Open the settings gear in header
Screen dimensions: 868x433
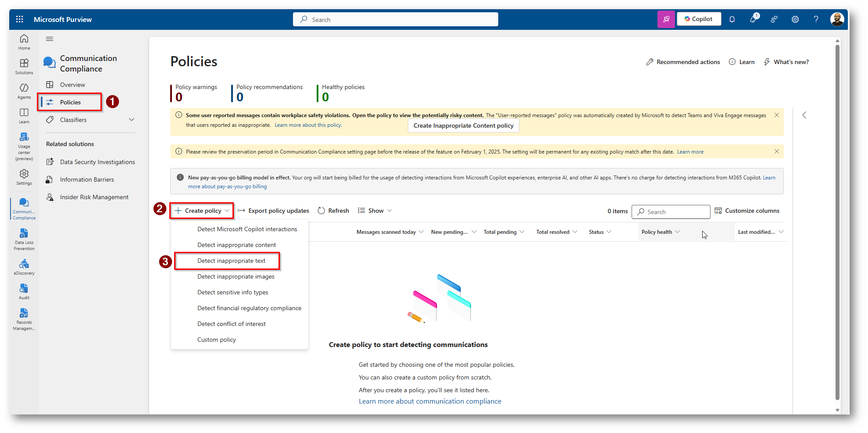795,19
